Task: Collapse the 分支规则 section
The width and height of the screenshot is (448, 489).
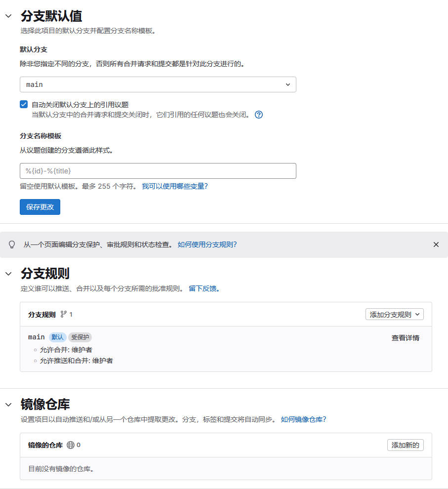Action: coord(8,274)
